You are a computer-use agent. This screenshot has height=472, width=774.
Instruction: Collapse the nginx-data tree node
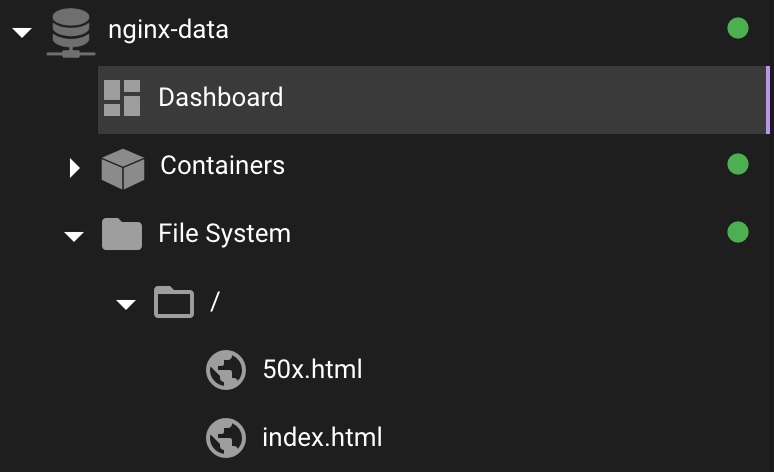22,33
